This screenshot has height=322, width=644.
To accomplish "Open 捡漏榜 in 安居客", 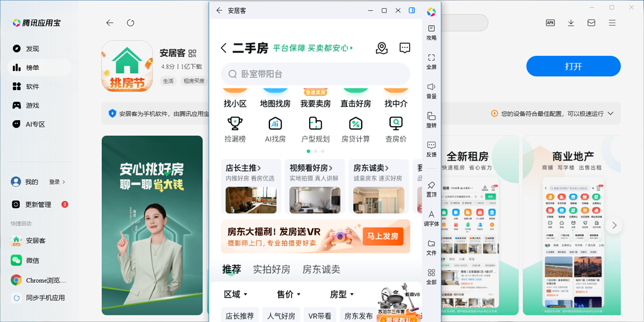I will coord(235,130).
